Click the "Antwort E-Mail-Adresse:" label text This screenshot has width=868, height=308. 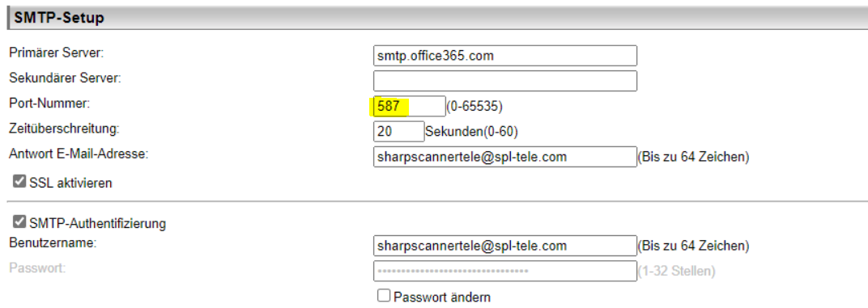(x=79, y=154)
